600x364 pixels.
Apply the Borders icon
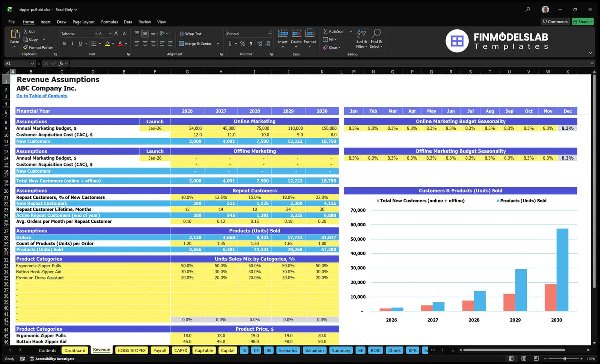click(94, 44)
